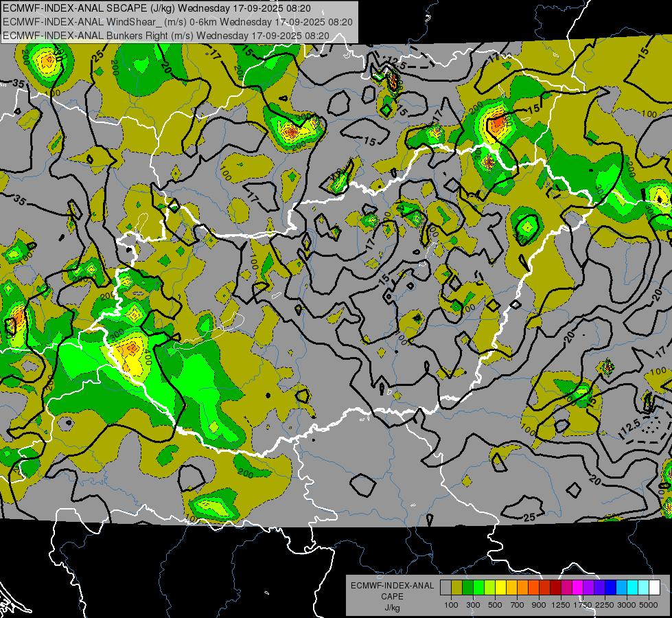The image size is (672, 618).
Task: Click the legend title ECMWF-INDEX-ANAL
Action: coord(392,586)
